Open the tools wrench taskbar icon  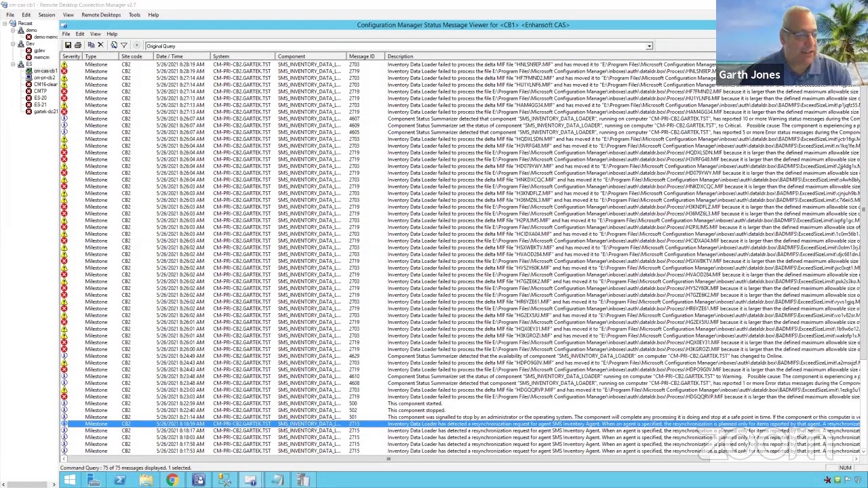(x=224, y=480)
